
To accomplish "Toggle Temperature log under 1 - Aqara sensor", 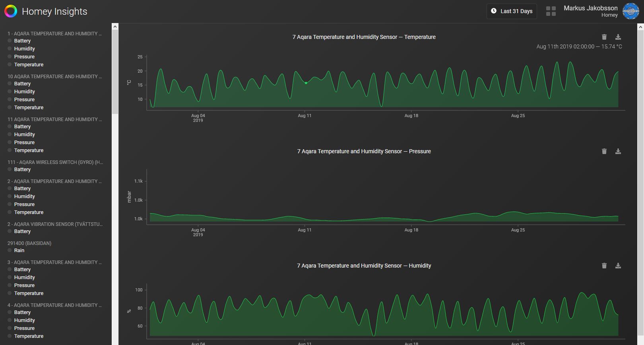I will [x=25, y=65].
